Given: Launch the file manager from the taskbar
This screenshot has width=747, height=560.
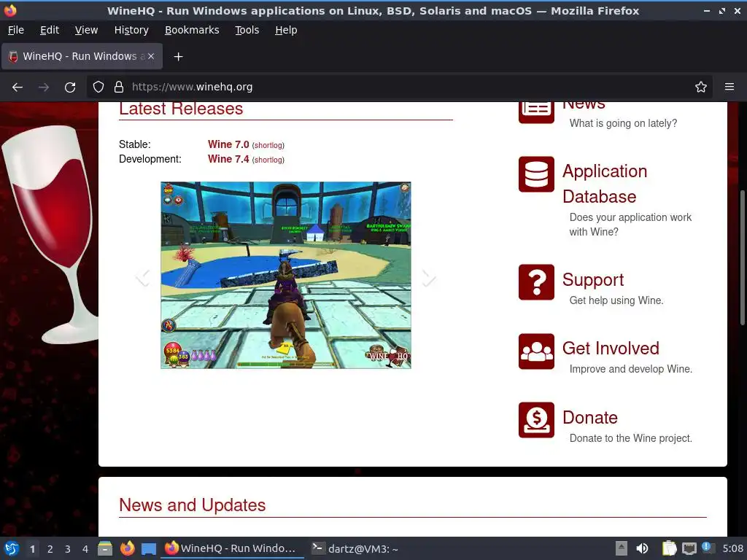Looking at the screenshot, I should [105, 548].
